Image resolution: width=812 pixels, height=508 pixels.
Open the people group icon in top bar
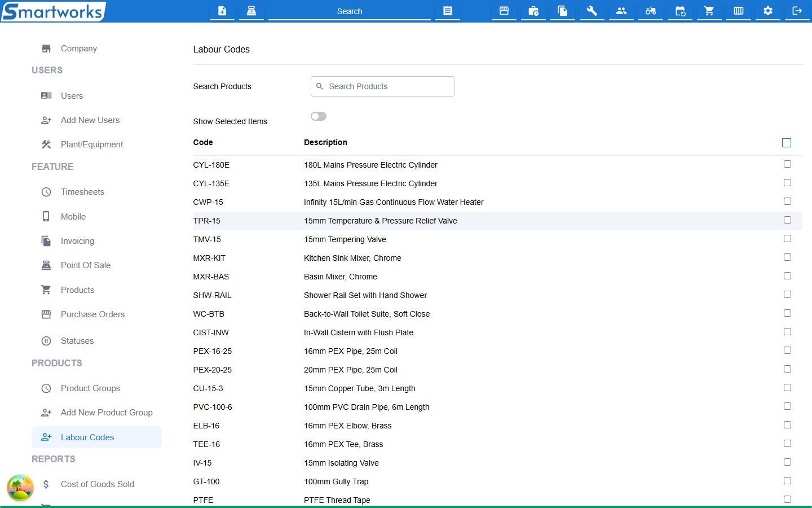621,11
